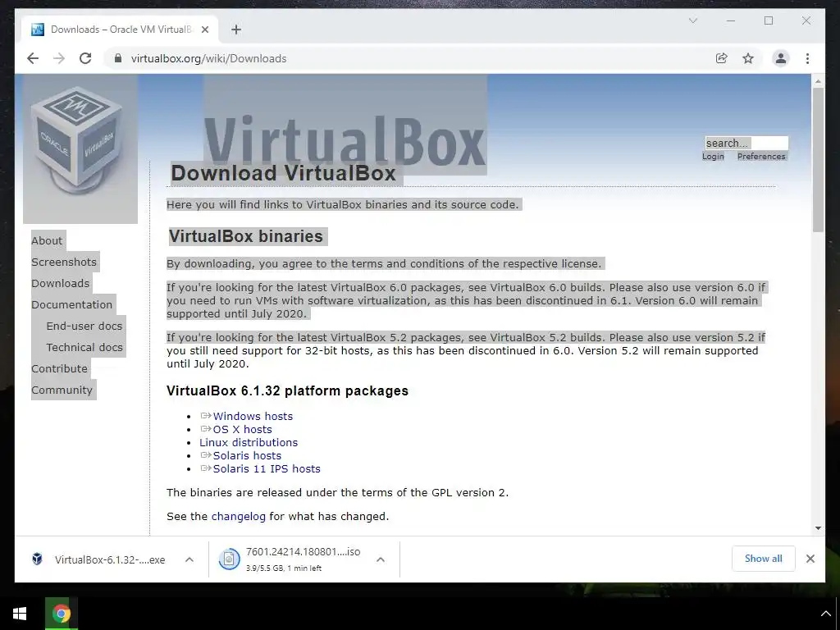This screenshot has height=630, width=840.
Task: Show all downloads
Action: pyautogui.click(x=764, y=559)
